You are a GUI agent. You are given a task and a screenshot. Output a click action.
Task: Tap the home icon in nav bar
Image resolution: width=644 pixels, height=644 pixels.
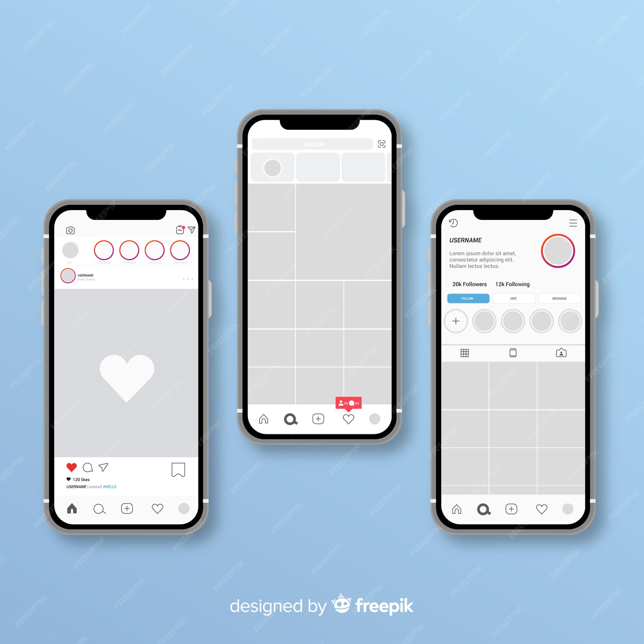click(x=69, y=507)
